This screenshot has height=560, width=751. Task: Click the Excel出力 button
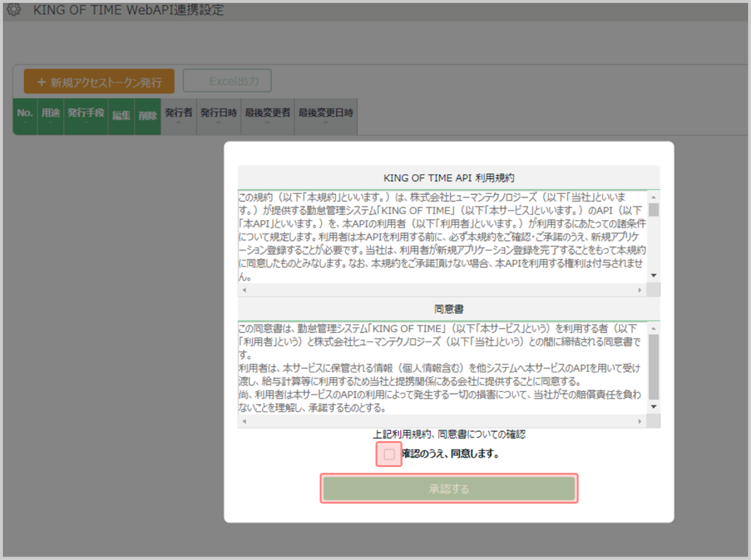point(227,80)
